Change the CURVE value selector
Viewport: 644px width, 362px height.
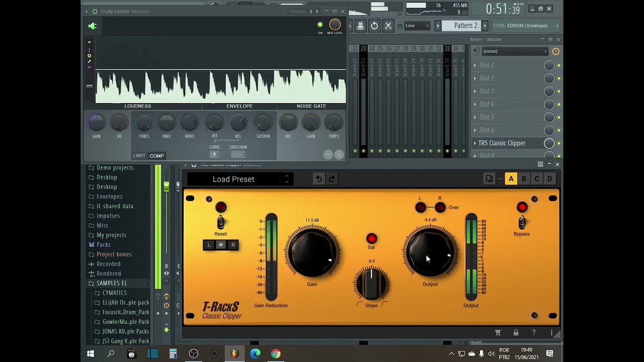point(215,155)
